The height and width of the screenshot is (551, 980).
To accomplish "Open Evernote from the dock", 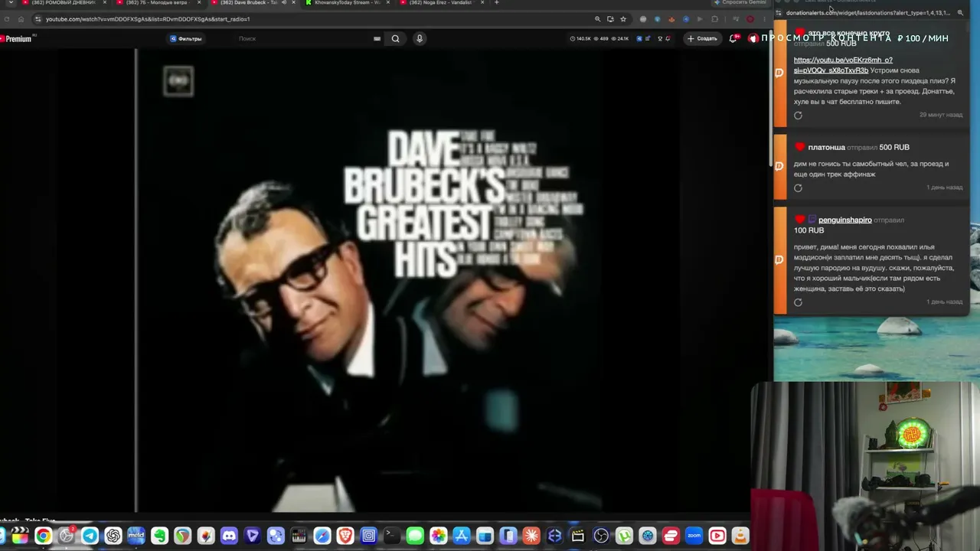I will coord(159,536).
